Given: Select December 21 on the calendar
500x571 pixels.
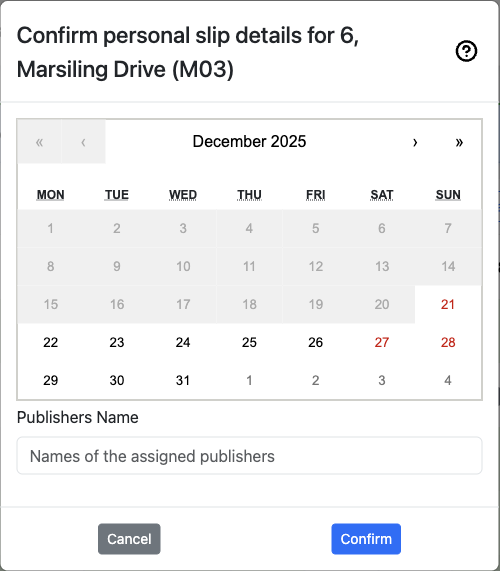Looking at the screenshot, I should (x=448, y=304).
